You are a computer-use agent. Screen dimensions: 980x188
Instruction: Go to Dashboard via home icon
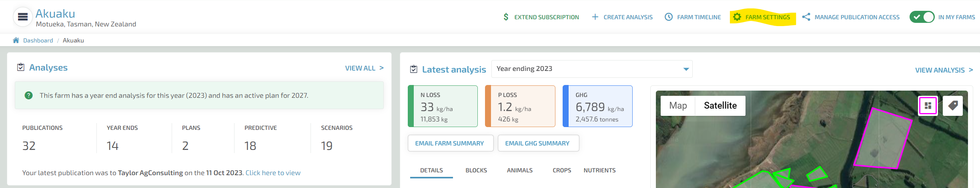coord(16,40)
